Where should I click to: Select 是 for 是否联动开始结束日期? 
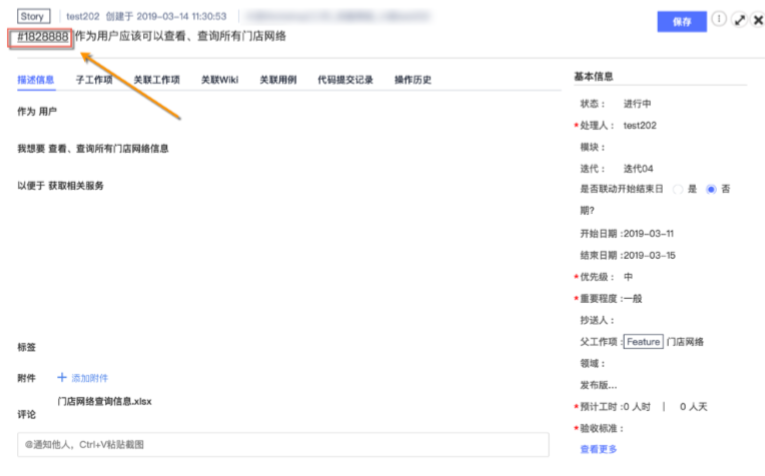click(678, 189)
